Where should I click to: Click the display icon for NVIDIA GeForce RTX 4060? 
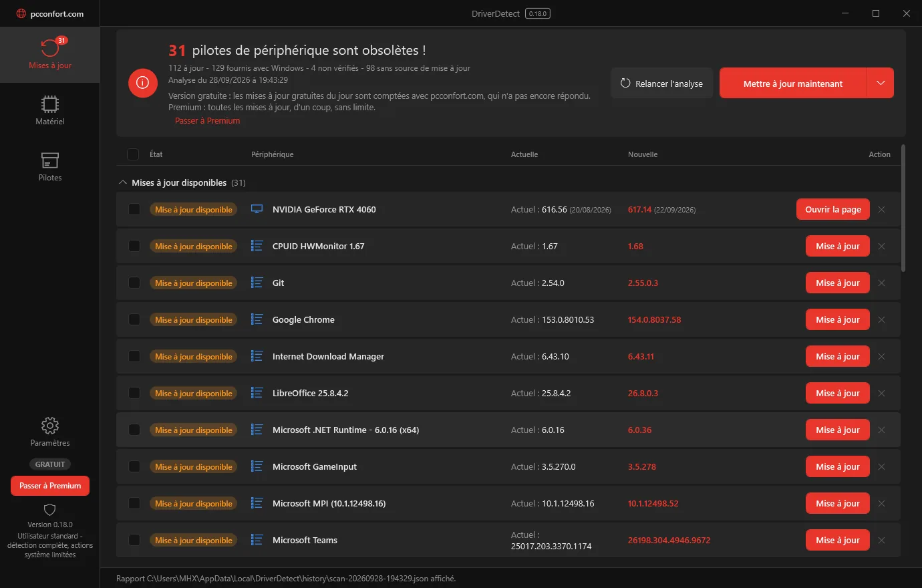(257, 209)
